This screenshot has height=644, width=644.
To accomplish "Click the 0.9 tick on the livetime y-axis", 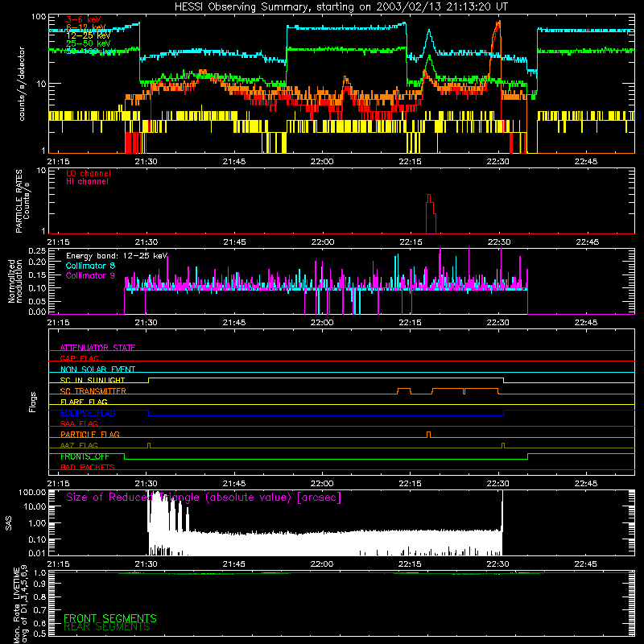I will (39, 584).
